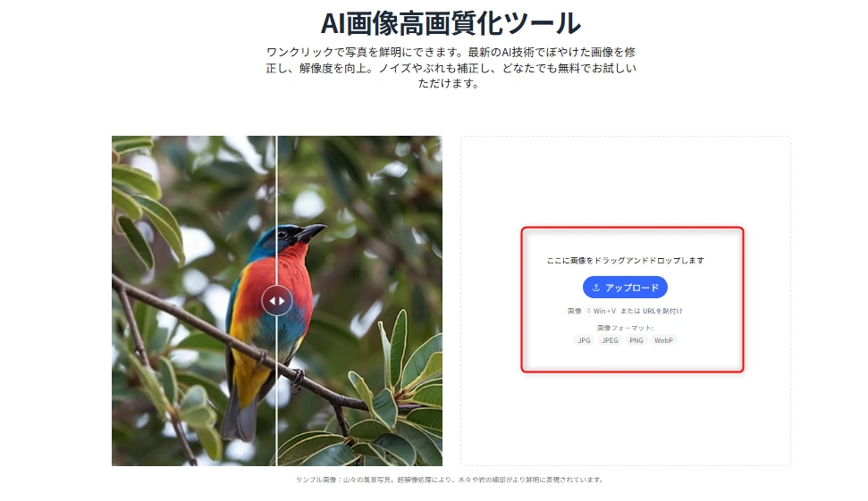868x501 pixels.
Task: Click the left arrow on slider handle
Action: coord(273,301)
